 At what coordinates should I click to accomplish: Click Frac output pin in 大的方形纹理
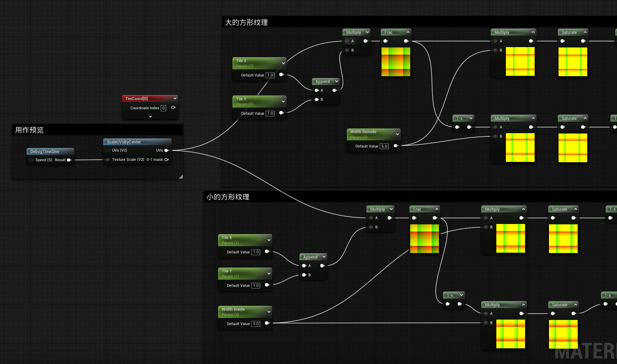point(406,41)
